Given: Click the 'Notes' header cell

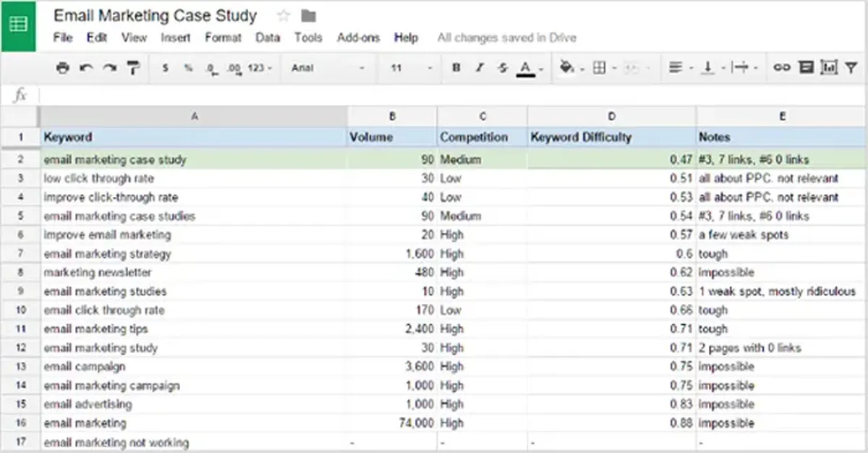Looking at the screenshot, I should [782, 137].
